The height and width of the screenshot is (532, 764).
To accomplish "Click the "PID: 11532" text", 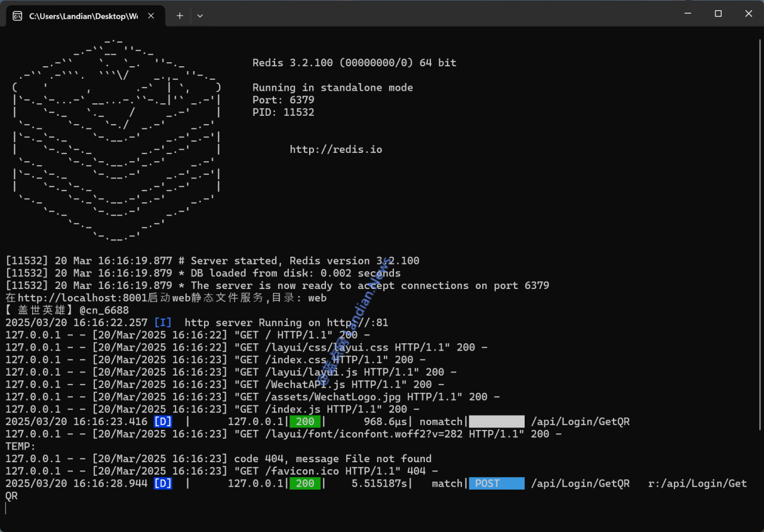I will (283, 112).
